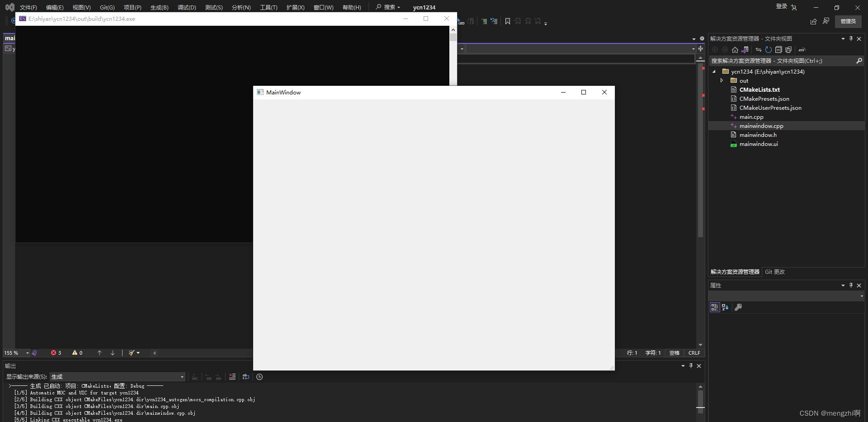This screenshot has height=422, width=868.
Task: Click the account sign-in person icon
Action: [x=794, y=7]
